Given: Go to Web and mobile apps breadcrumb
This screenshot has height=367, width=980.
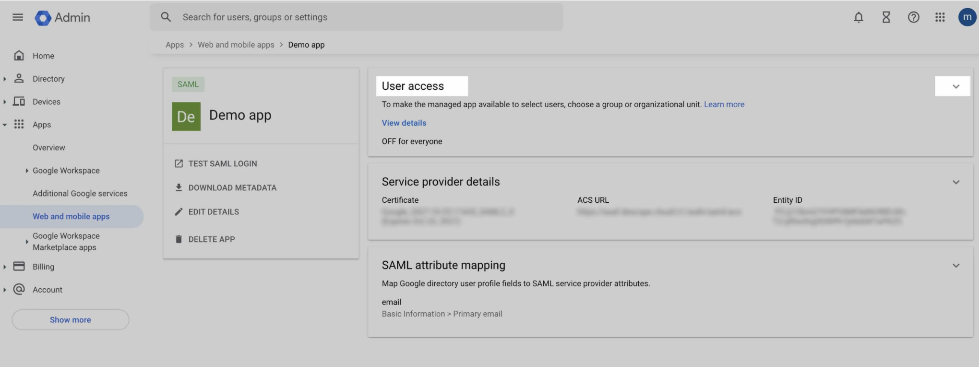Looking at the screenshot, I should 236,45.
